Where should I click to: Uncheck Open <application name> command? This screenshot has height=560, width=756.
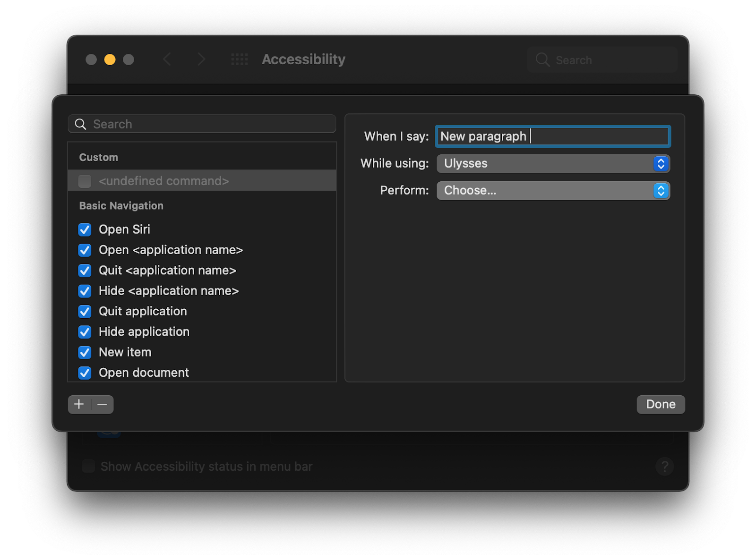[85, 250]
